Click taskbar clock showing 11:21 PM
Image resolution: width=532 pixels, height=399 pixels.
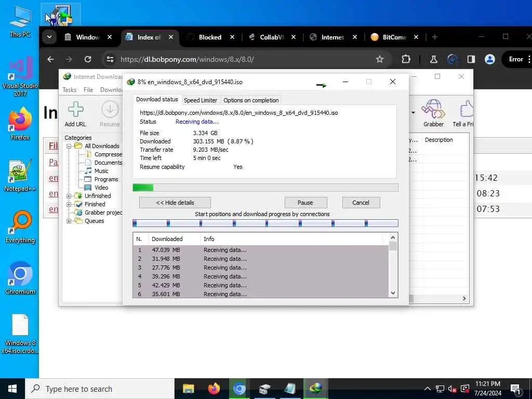pos(487,389)
